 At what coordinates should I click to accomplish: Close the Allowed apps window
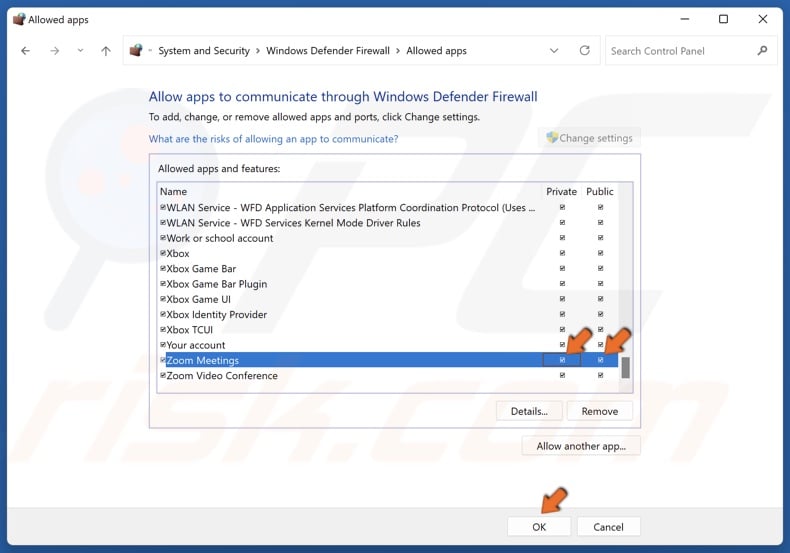(x=763, y=19)
